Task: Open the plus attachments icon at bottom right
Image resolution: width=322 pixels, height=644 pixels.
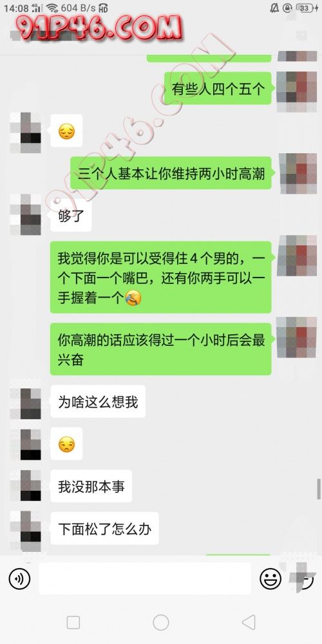Action: [303, 578]
